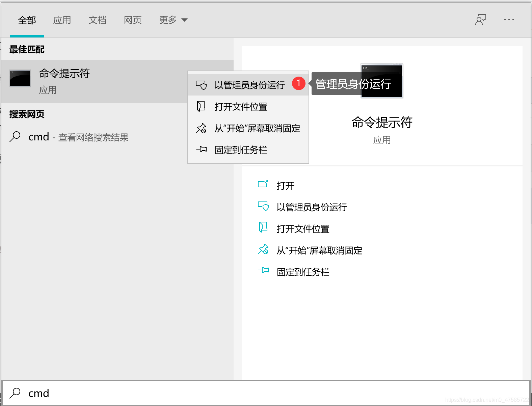Image resolution: width=532 pixels, height=406 pixels.
Task: Click the shield icon in context menu
Action: (201, 85)
